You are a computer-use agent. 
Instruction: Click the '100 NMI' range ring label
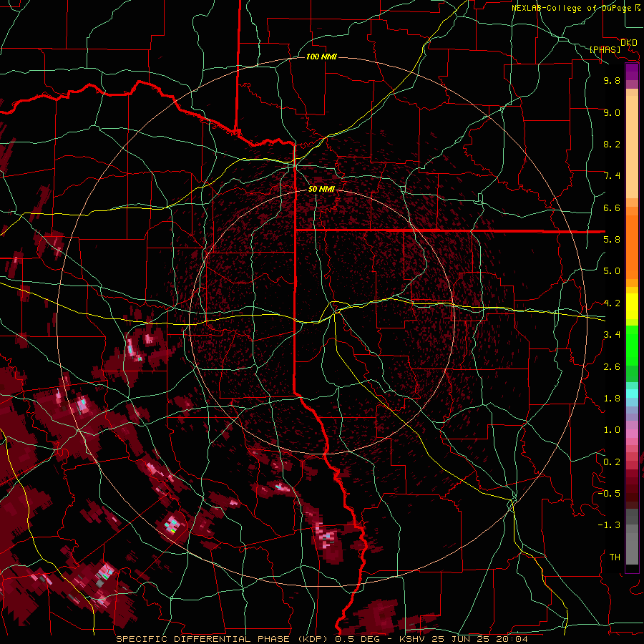click(x=321, y=57)
